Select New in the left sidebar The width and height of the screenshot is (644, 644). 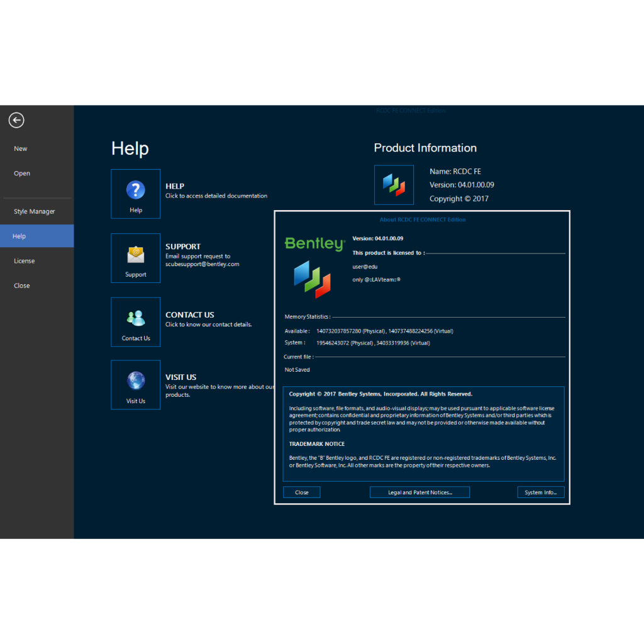coord(21,149)
